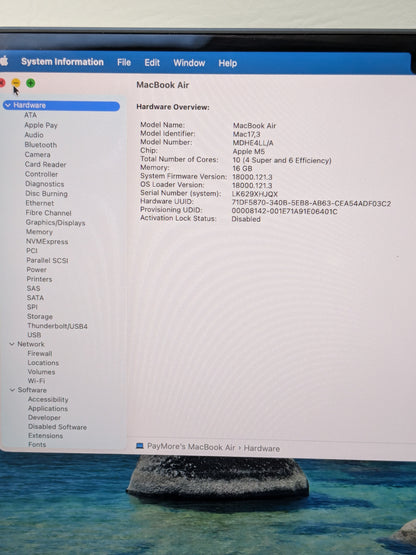Select Thunderbolt/USB4 in the sidebar

click(x=57, y=326)
